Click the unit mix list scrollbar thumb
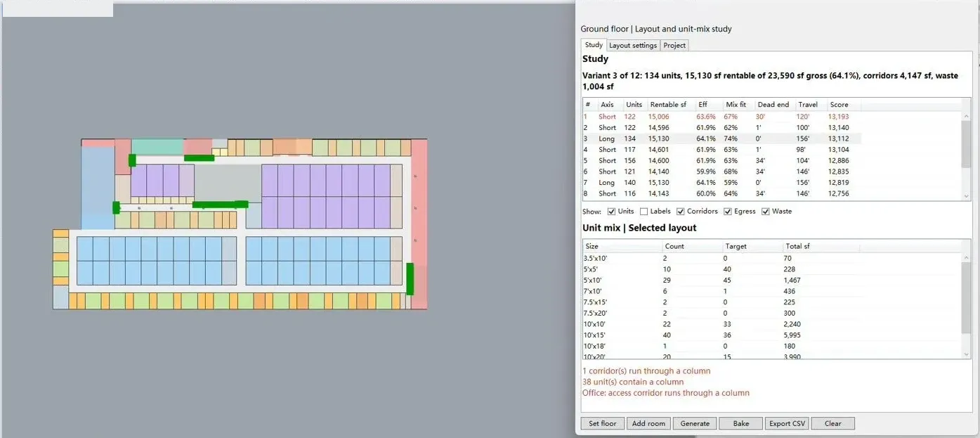980x438 pixels. pos(967,298)
